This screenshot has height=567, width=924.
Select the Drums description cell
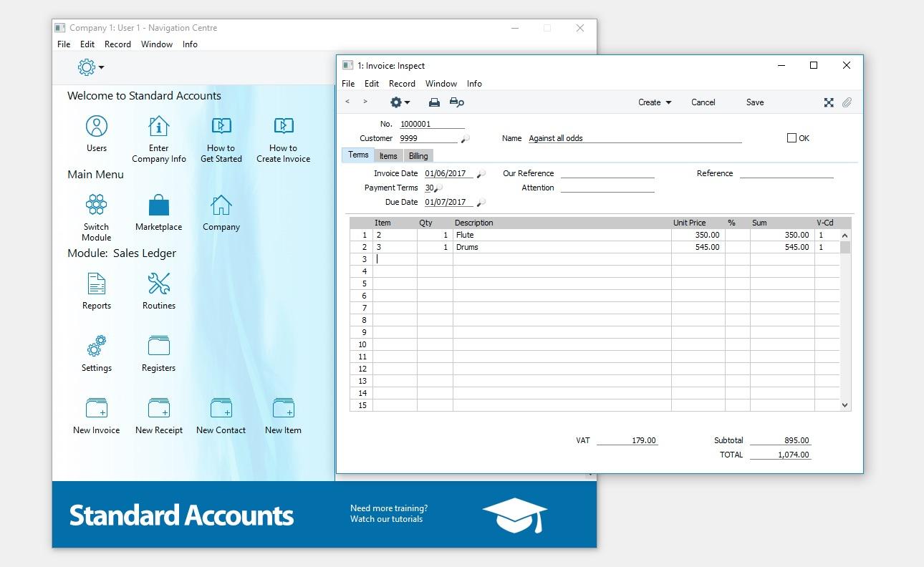pyautogui.click(x=562, y=247)
